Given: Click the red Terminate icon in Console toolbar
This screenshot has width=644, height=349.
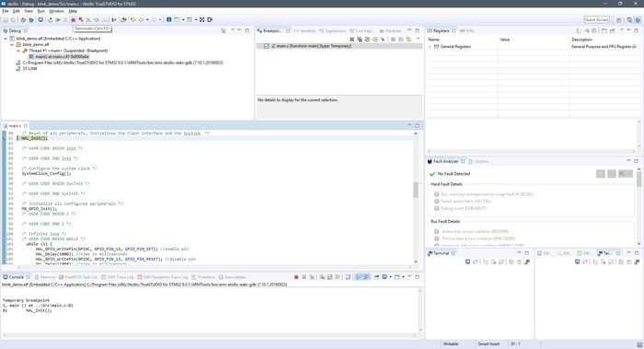Looking at the screenshot, I should pyautogui.click(x=296, y=277).
